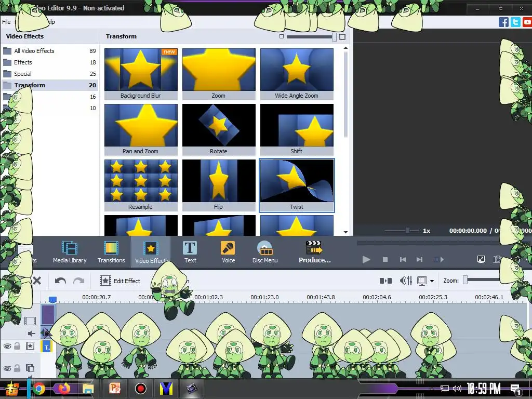
Task: Select the Transform folder
Action: point(49,85)
